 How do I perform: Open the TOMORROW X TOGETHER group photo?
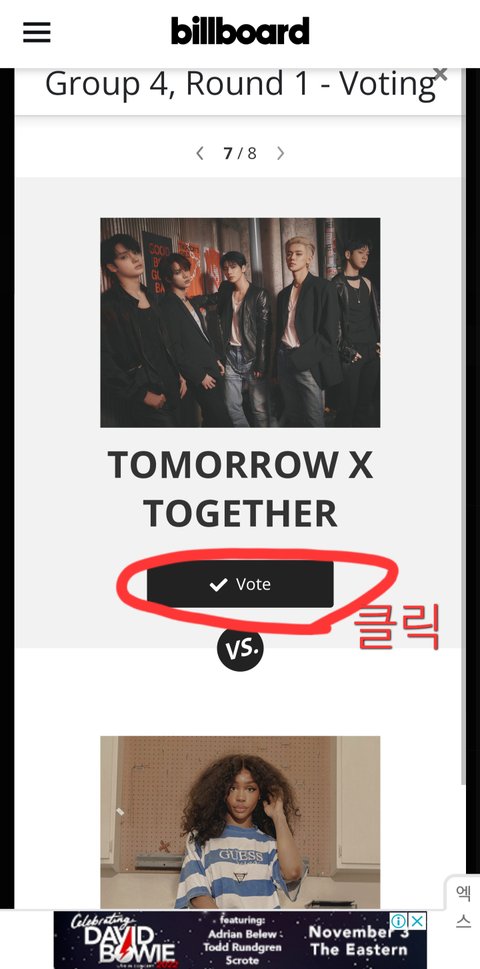point(240,322)
